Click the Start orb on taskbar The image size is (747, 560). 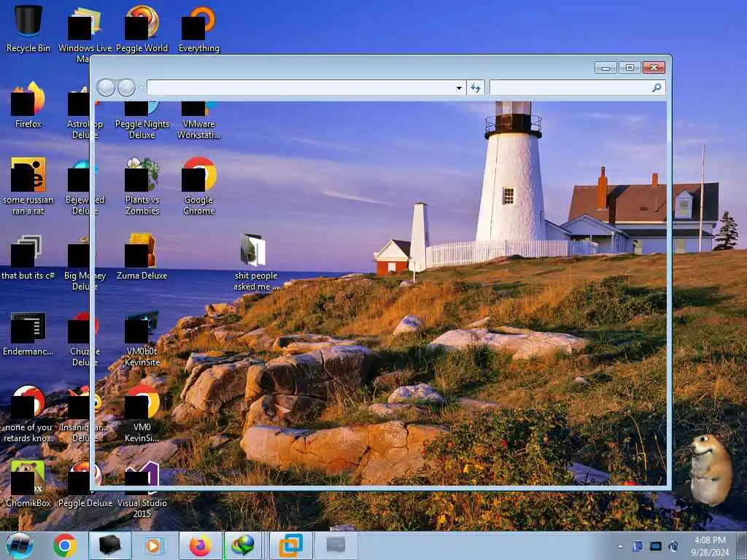pyautogui.click(x=20, y=545)
